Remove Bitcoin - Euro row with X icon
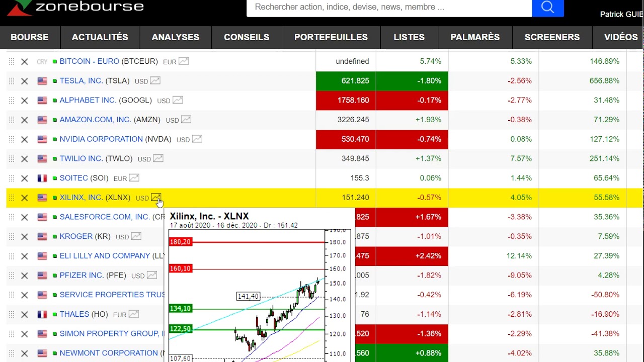This screenshot has height=362, width=644. pos(24,61)
